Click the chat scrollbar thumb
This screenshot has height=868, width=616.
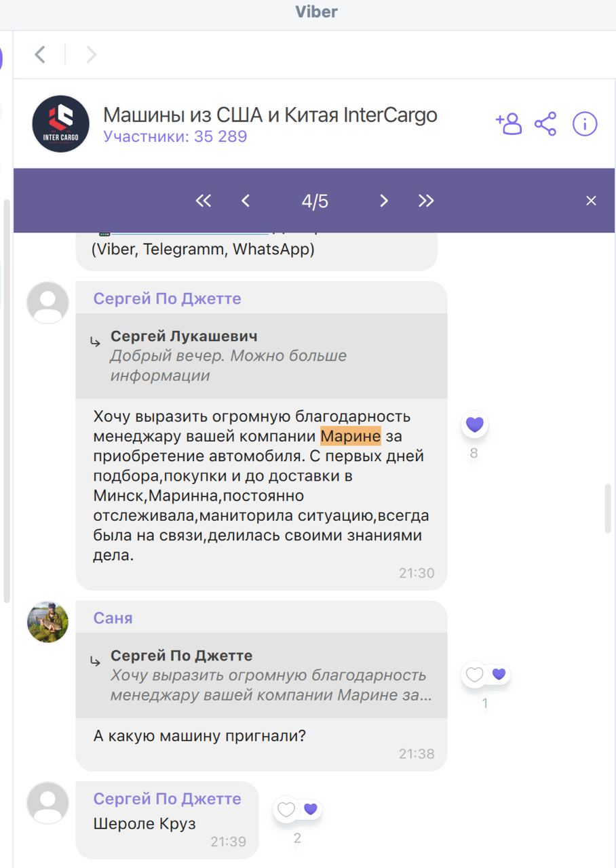[x=608, y=508]
